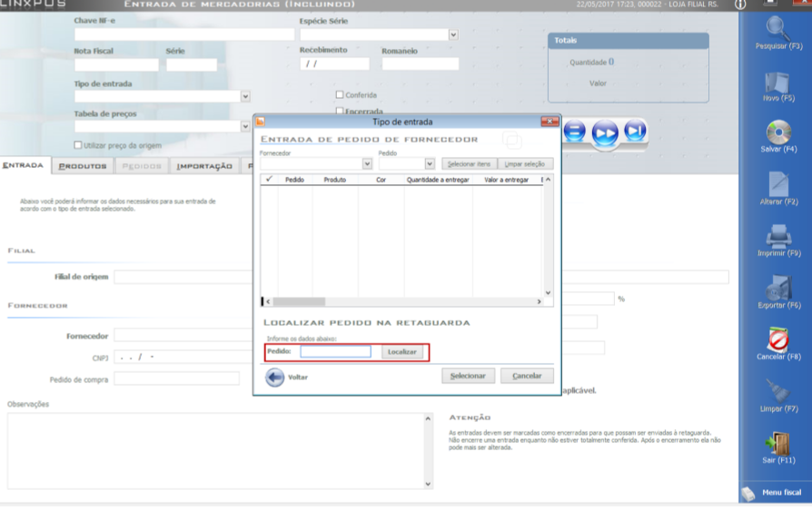Open the Menu fiscal icon

coord(748,494)
